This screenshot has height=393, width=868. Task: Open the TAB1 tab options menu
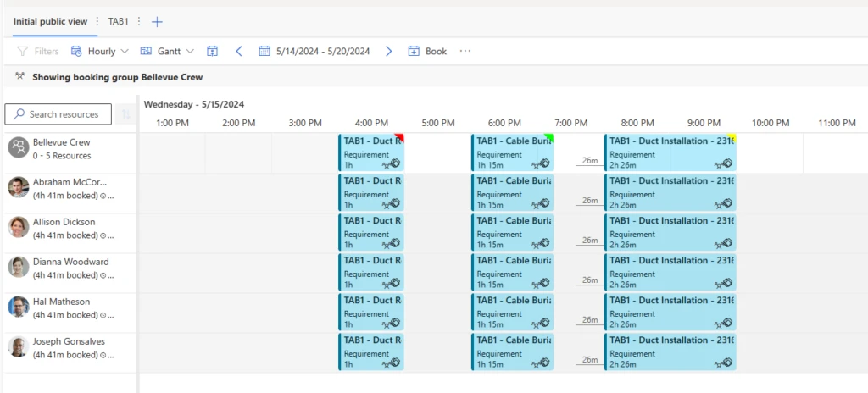coord(139,21)
